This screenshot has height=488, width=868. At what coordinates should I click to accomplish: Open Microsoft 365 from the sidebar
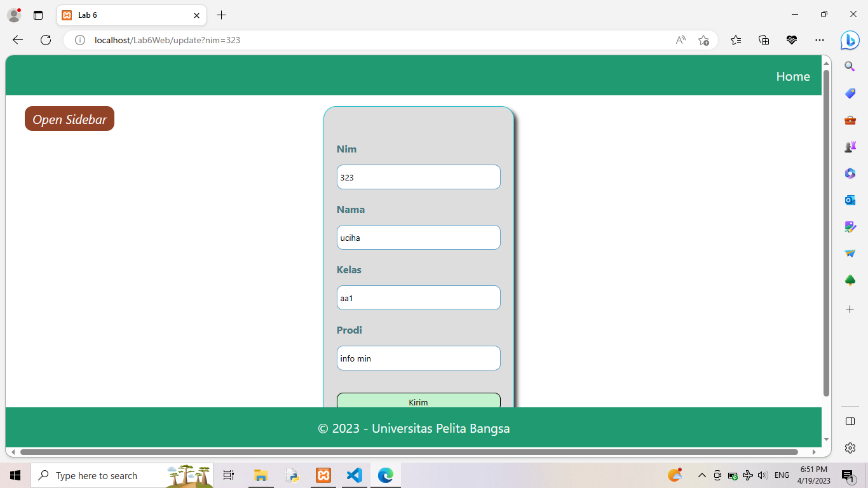tap(850, 173)
